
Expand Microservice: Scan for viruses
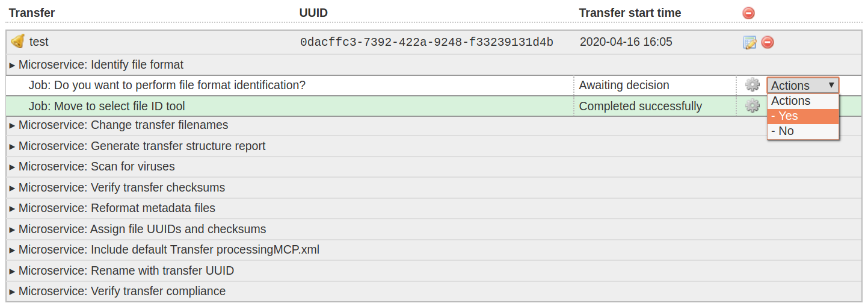click(96, 166)
